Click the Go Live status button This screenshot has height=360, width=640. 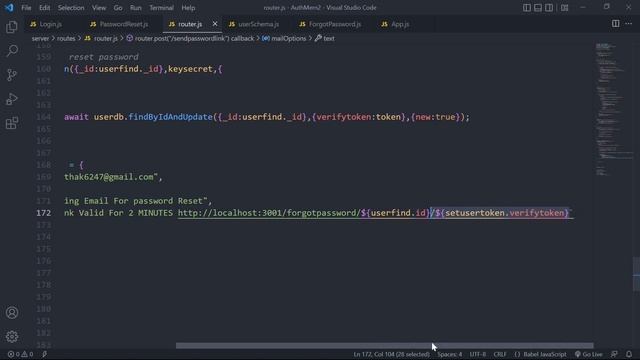(588, 354)
